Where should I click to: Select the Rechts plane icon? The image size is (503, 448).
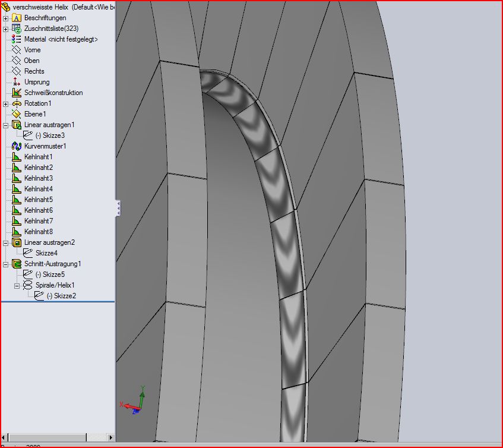click(17, 71)
